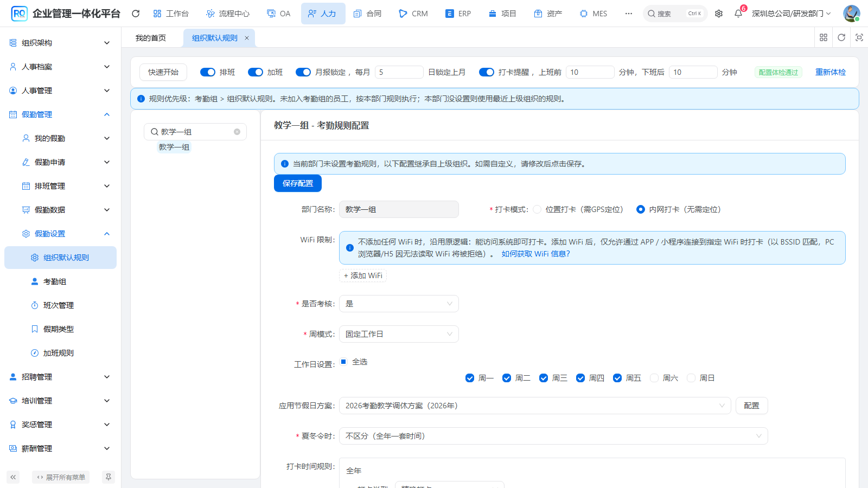
Task: Click the user avatar in the top right
Action: pos(851,14)
